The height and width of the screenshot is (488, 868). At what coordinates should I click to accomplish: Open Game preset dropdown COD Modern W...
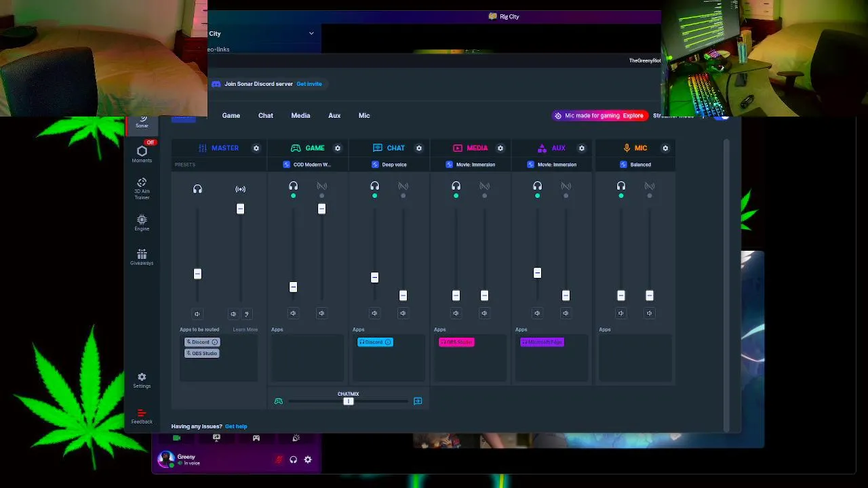[x=308, y=165]
